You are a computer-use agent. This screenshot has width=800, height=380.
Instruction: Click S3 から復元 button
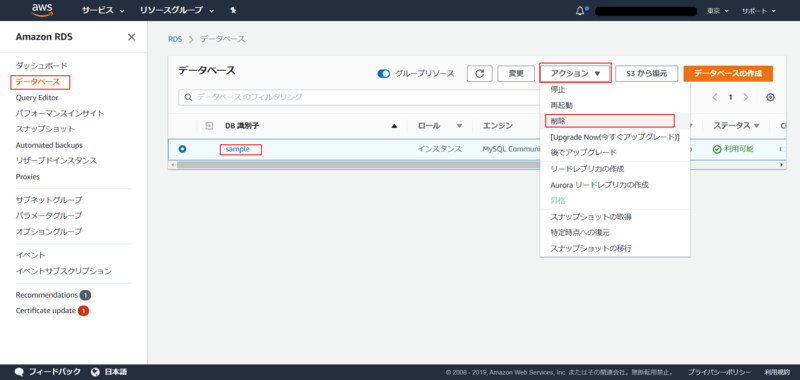tap(646, 73)
